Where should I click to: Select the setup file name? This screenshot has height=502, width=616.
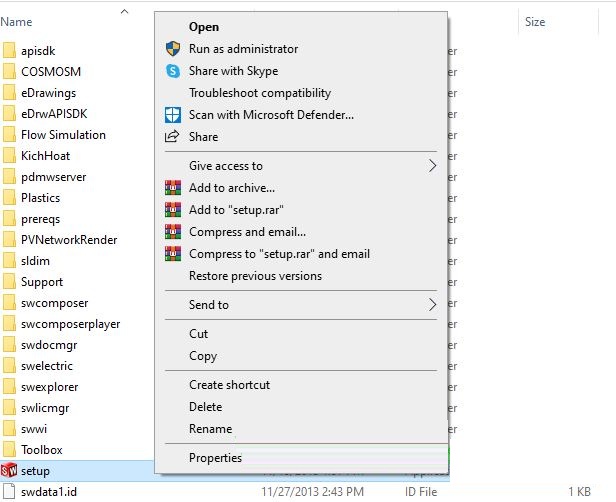[x=35, y=471]
